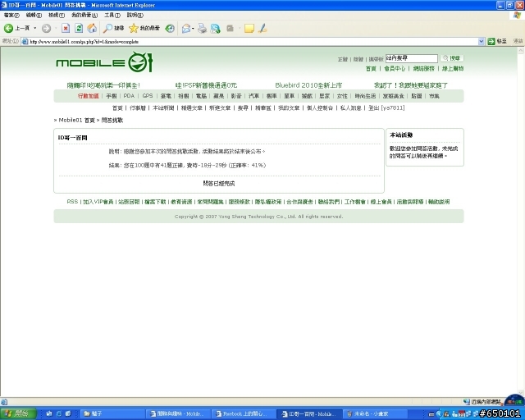Print the page with printer icon

[203, 29]
